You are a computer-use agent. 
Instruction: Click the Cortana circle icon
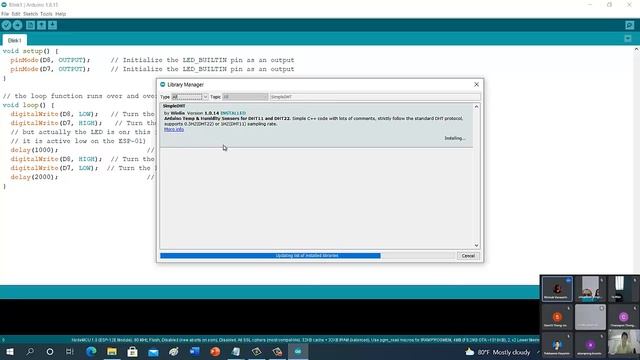pyautogui.click(x=50, y=351)
